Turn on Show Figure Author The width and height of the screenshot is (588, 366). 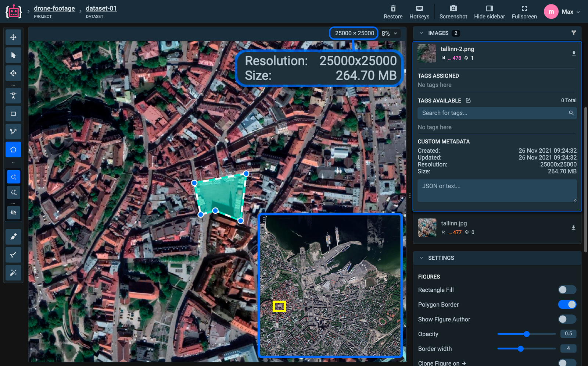(567, 319)
